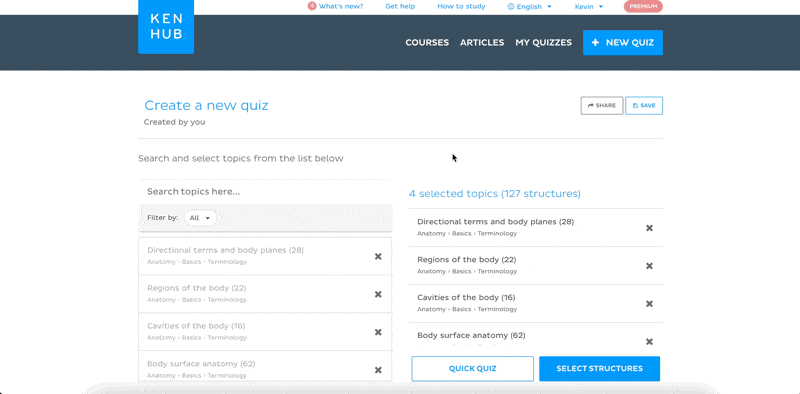Click the notification count badge by What's new

point(312,6)
